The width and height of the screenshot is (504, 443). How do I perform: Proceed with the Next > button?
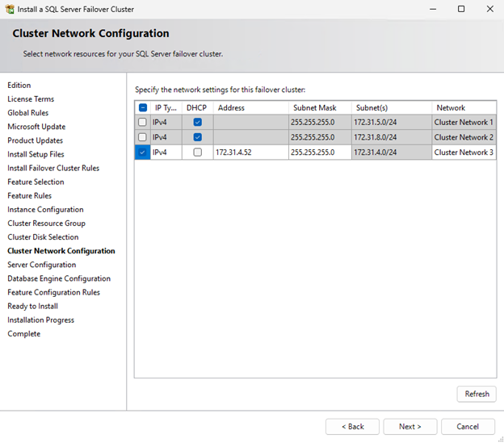pos(410,427)
